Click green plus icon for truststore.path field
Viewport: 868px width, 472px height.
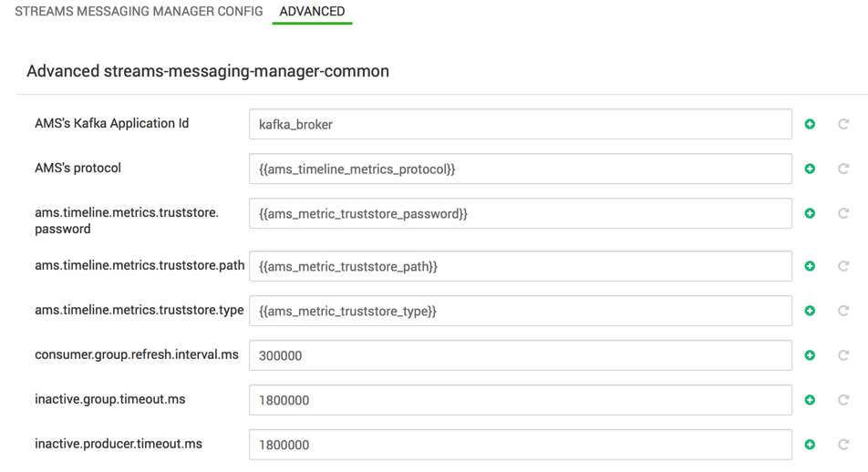point(810,266)
